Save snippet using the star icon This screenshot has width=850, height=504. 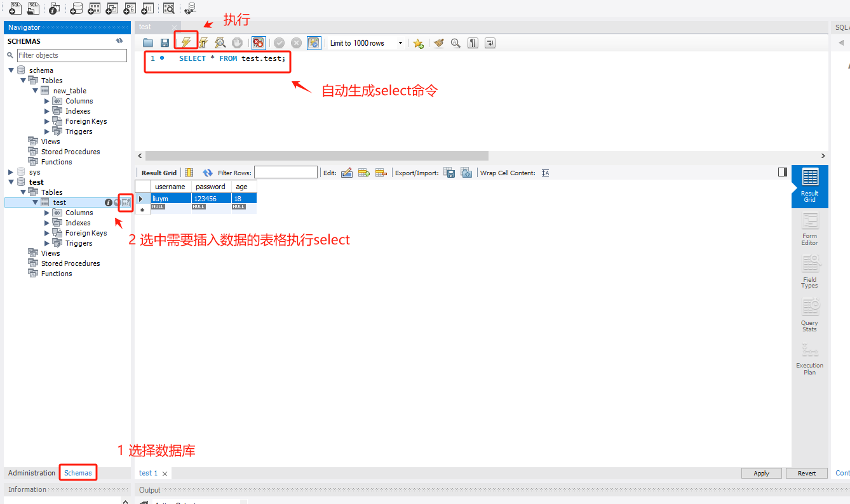click(418, 43)
